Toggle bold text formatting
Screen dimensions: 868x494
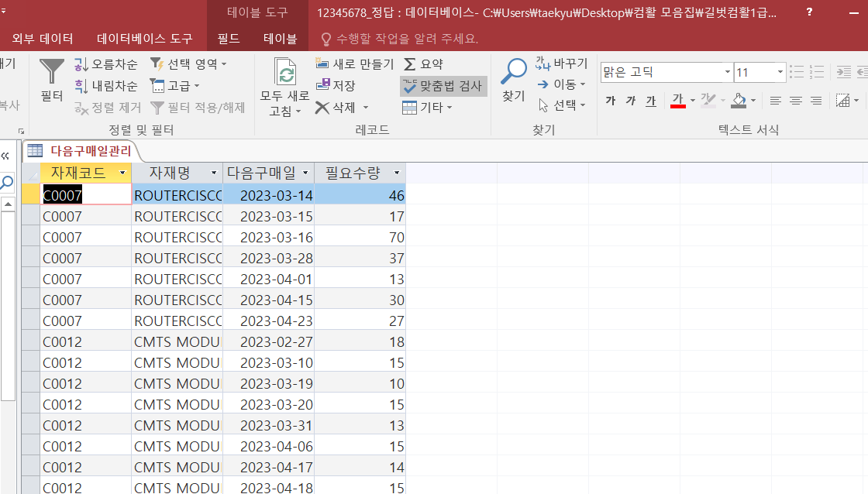[x=611, y=101]
